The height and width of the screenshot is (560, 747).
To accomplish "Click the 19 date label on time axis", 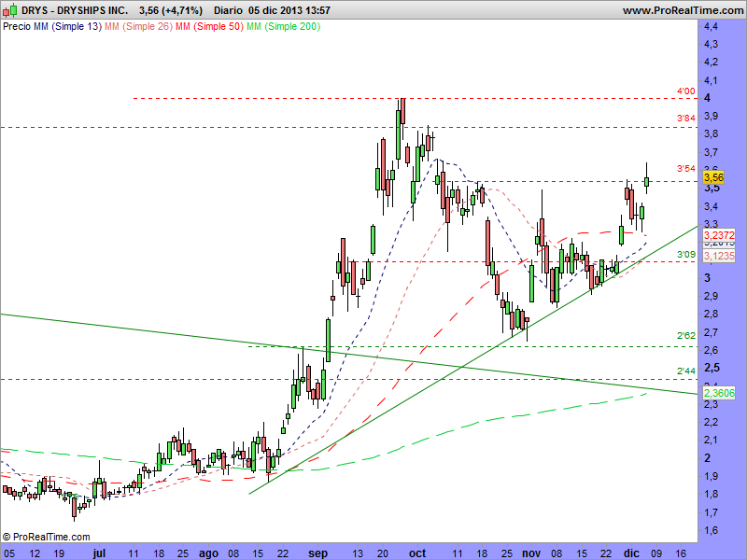I will tap(59, 553).
